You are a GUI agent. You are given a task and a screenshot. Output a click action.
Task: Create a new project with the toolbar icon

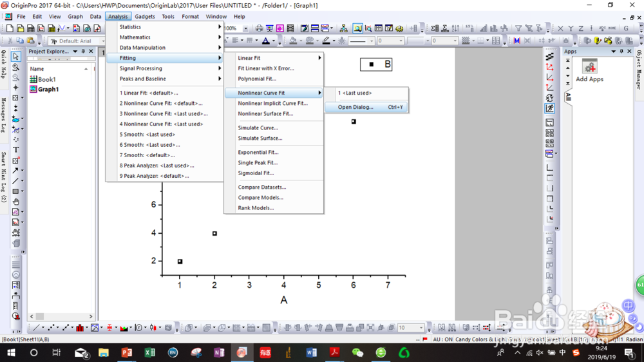[10, 28]
